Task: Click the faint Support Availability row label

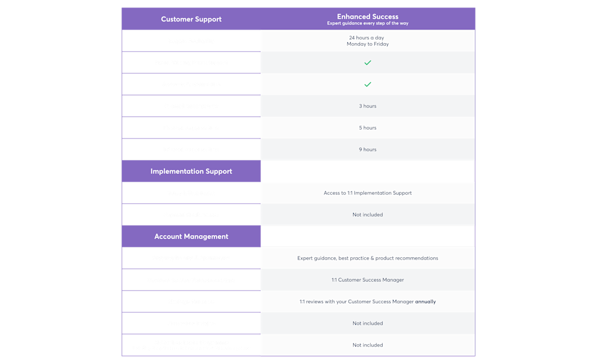Action: click(191, 41)
